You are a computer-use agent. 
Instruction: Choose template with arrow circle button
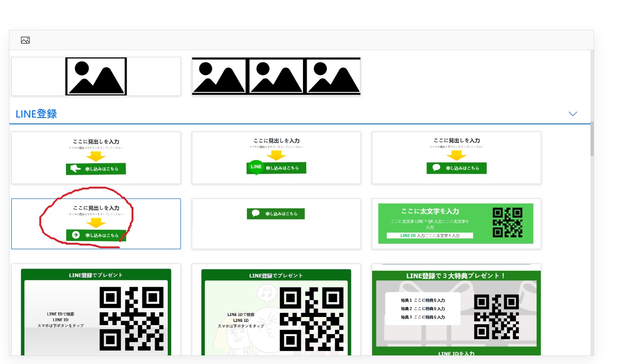96,224
